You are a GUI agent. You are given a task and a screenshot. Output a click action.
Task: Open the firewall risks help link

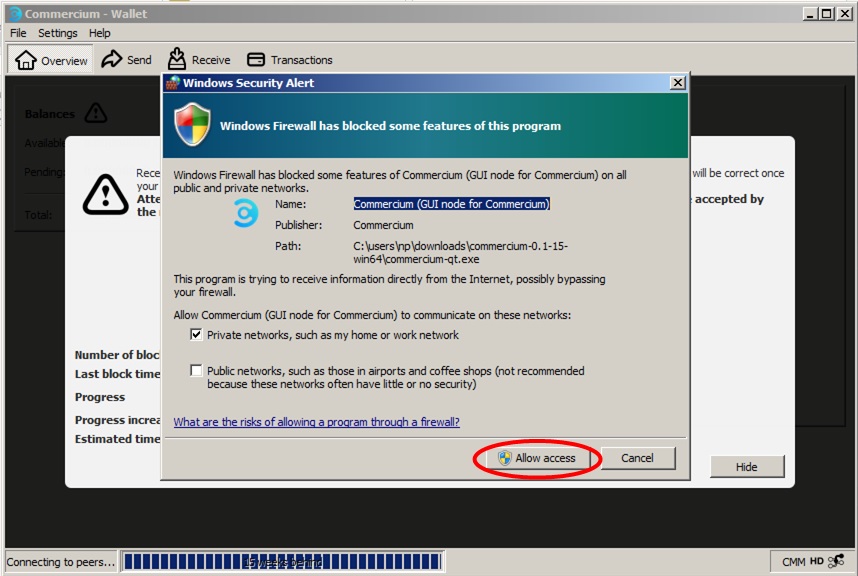click(x=316, y=422)
